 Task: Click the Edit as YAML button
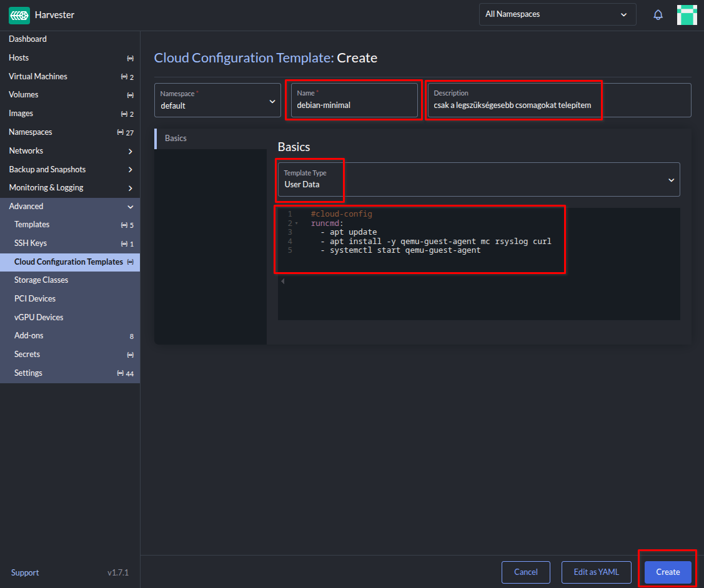tap(597, 572)
